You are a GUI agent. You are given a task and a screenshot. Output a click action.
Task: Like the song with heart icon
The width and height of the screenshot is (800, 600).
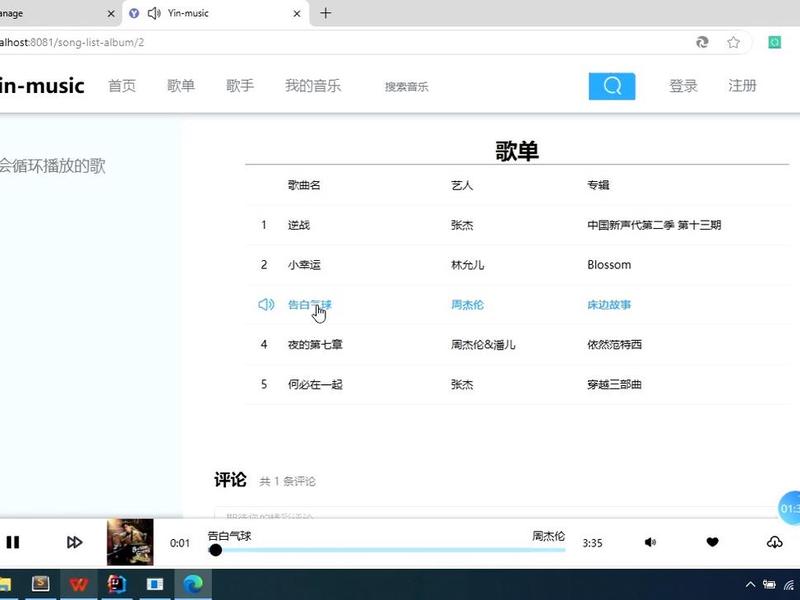point(713,542)
